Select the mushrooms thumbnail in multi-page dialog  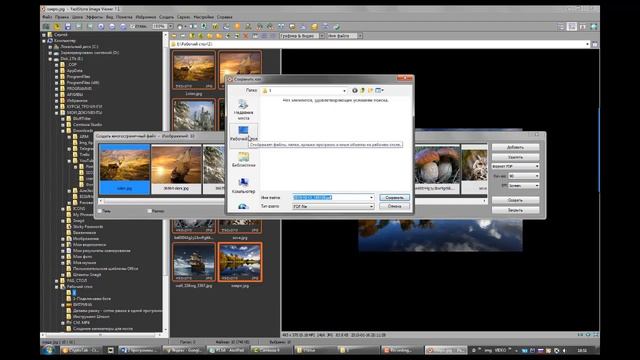click(437, 169)
